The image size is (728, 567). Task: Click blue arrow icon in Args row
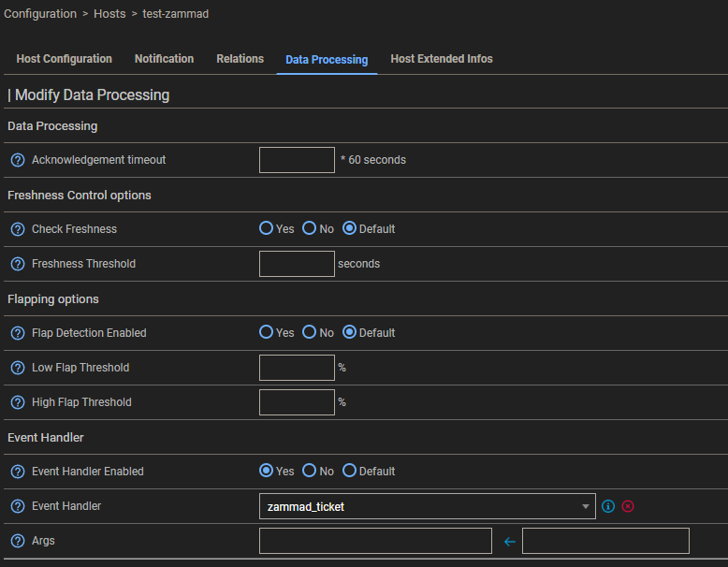pyautogui.click(x=509, y=541)
